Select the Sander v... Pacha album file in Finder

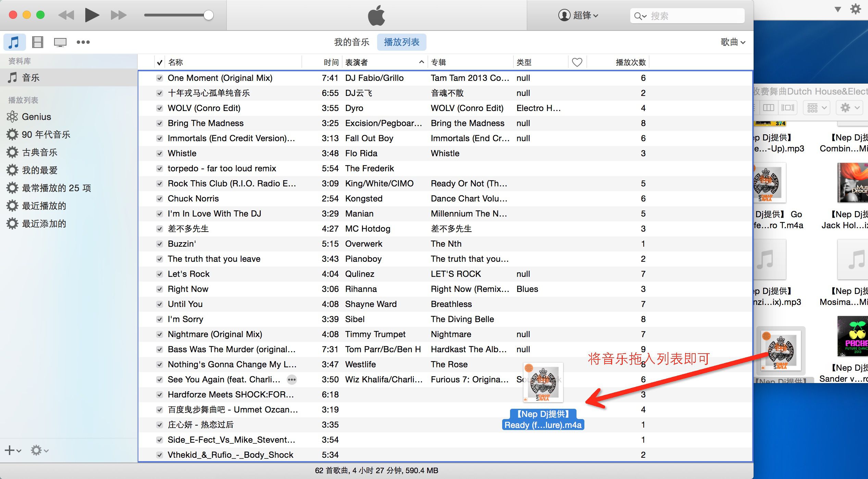[853, 336]
